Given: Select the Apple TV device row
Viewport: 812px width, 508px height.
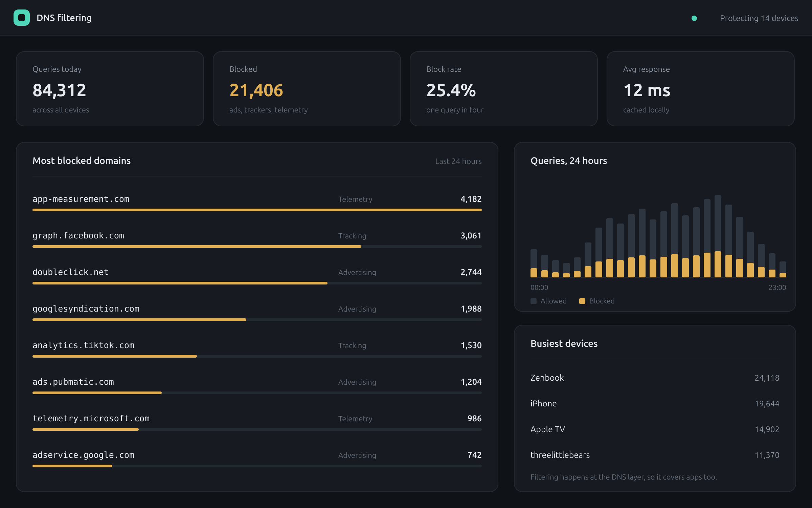Looking at the screenshot, I should tap(655, 429).
